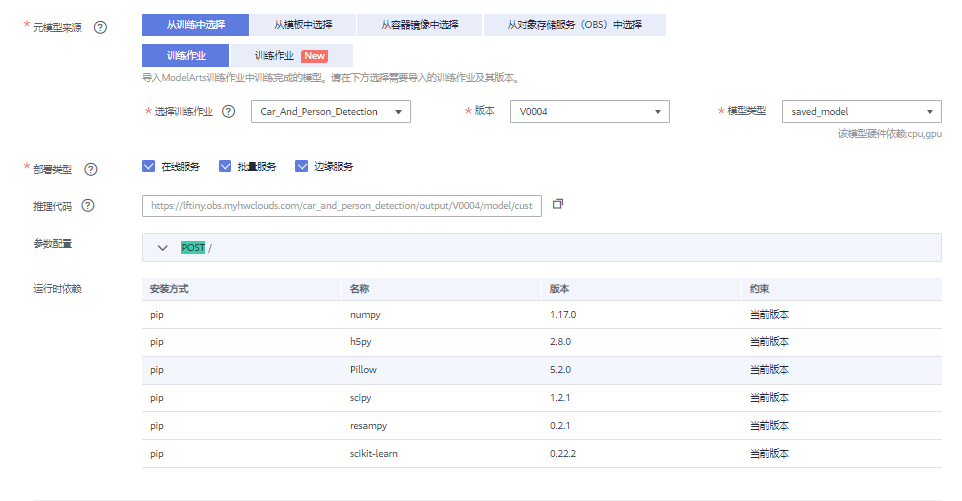Click help icon beside 推理代码
The image size is (962, 501).
(88, 206)
